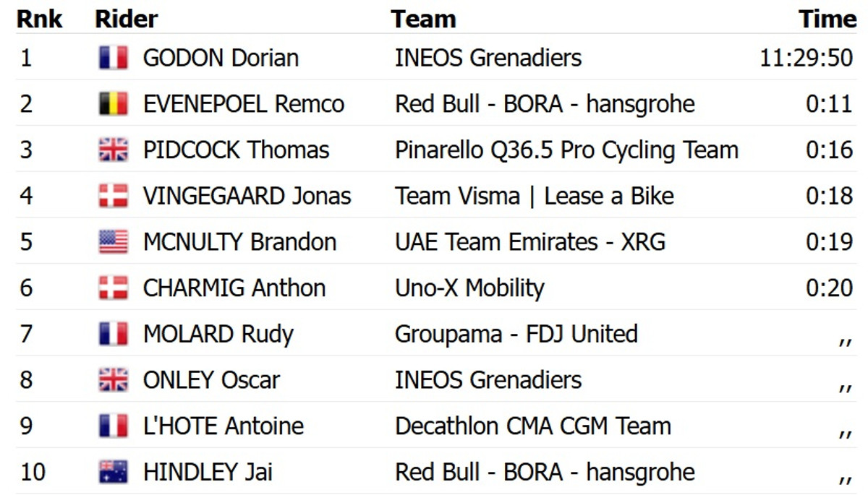Click the Australian flag beside Jai Hindley
The image size is (868, 495).
tap(113, 473)
